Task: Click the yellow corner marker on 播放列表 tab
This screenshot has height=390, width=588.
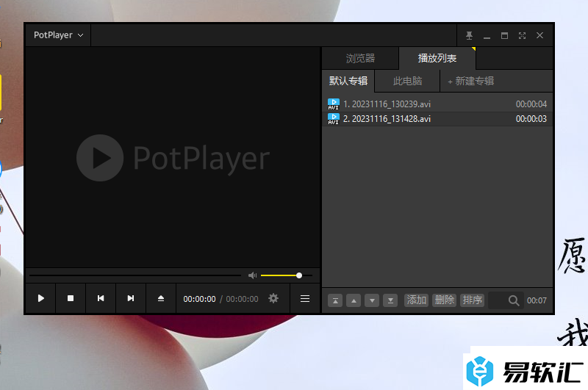Action: pos(474,48)
